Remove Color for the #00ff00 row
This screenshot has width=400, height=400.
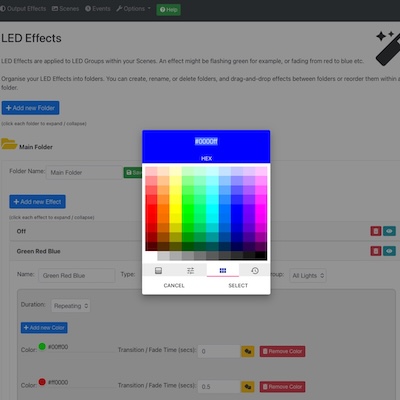(282, 351)
